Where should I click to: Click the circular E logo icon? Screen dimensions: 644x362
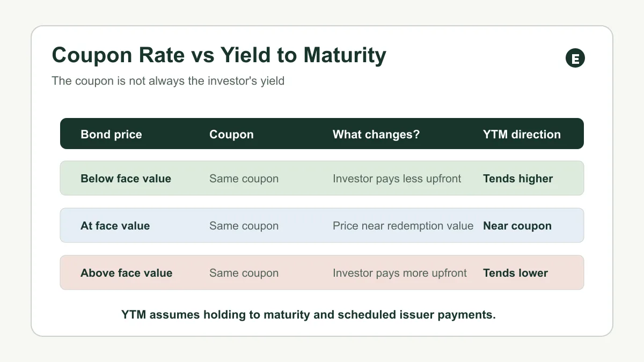575,58
